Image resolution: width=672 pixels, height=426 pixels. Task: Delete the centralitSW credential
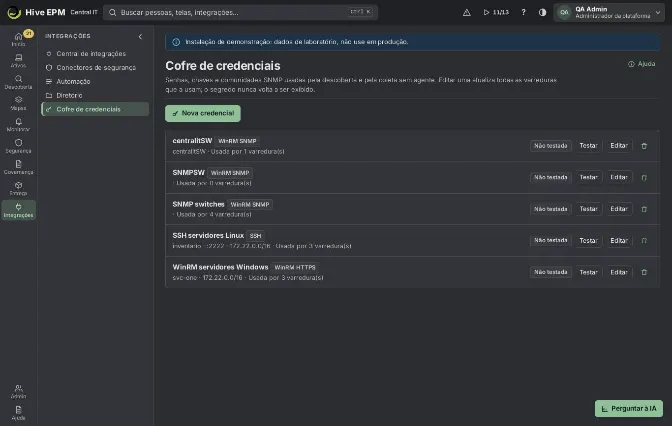point(644,146)
